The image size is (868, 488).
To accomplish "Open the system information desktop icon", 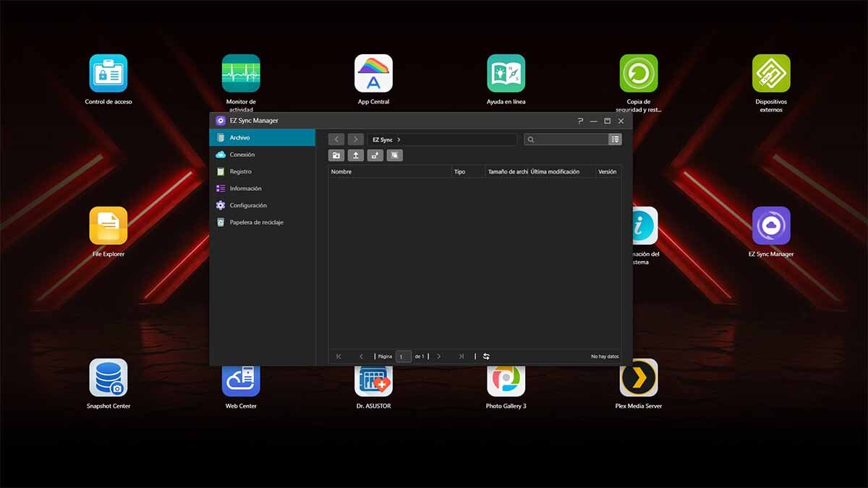I will coord(645,226).
